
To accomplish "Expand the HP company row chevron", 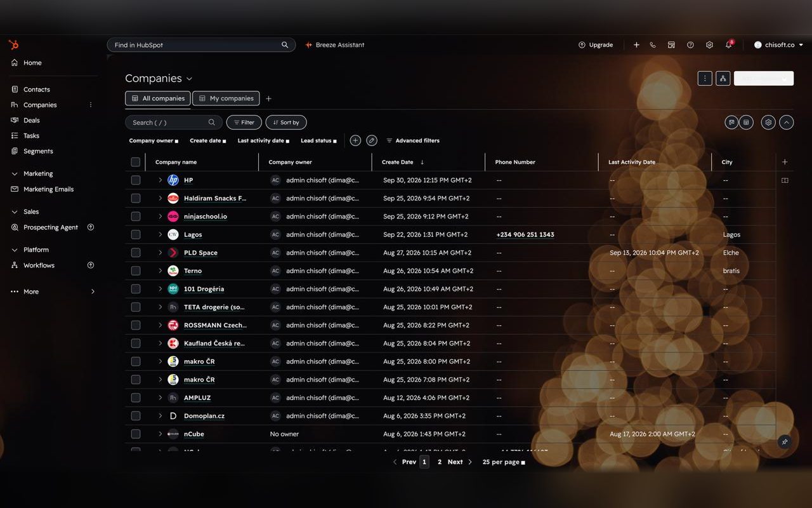I will [x=160, y=180].
